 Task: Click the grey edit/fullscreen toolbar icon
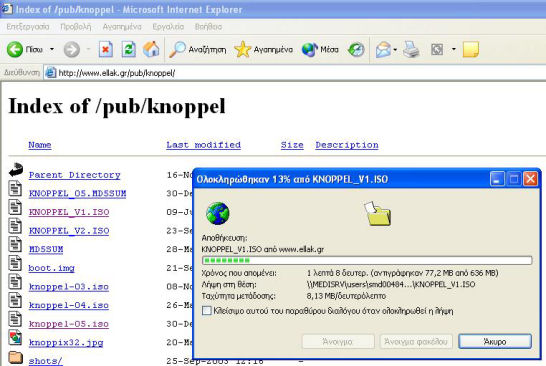pos(437,49)
